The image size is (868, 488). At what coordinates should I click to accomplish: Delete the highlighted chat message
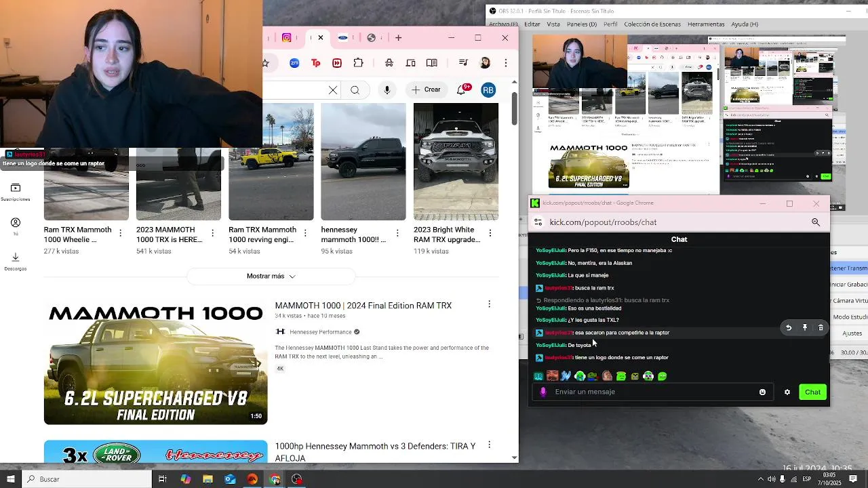point(821,328)
